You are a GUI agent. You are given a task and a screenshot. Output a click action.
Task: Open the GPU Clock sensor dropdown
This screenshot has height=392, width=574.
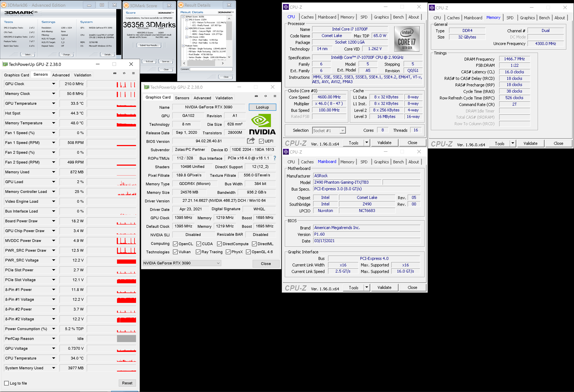[x=54, y=84]
